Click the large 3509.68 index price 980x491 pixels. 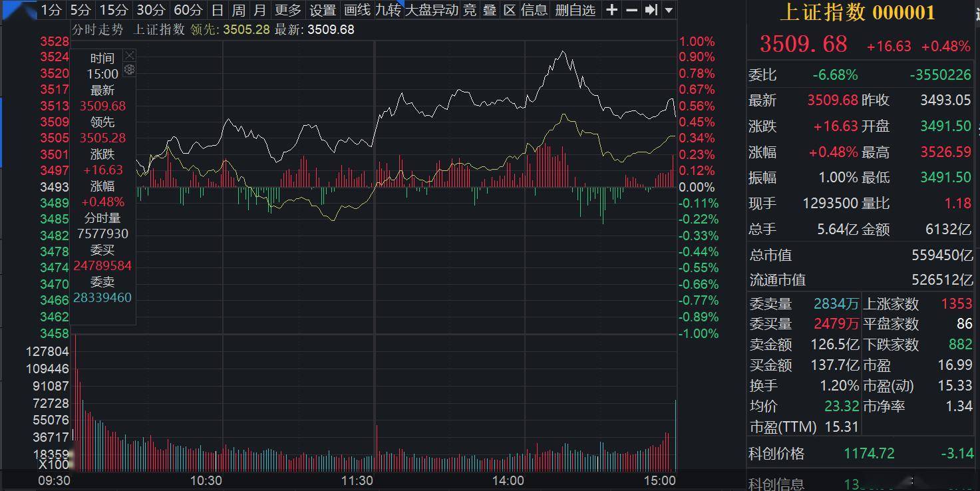click(804, 45)
